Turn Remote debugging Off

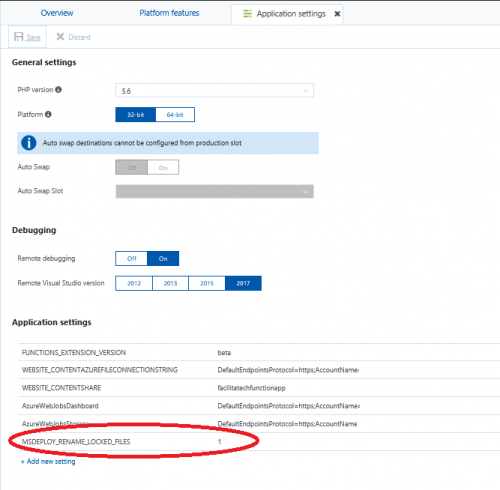(132, 258)
